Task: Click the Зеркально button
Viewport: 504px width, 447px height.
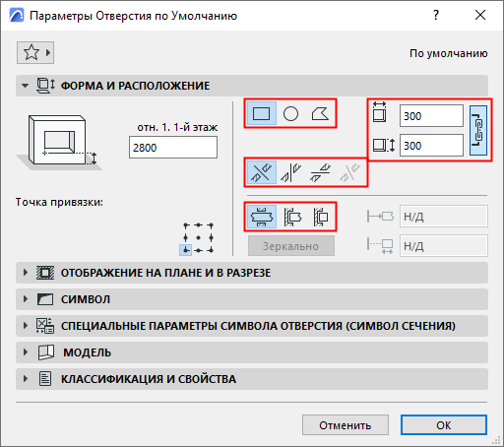Action: coord(291,246)
